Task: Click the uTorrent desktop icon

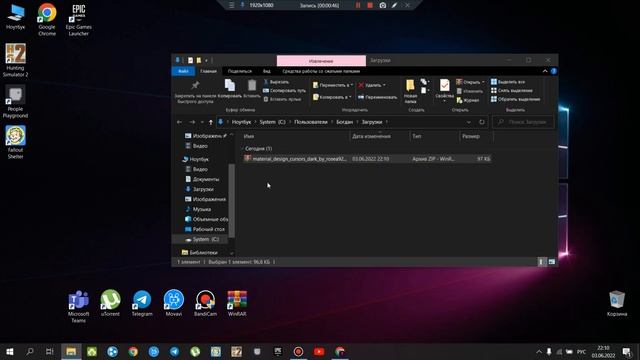Action: [x=110, y=303]
